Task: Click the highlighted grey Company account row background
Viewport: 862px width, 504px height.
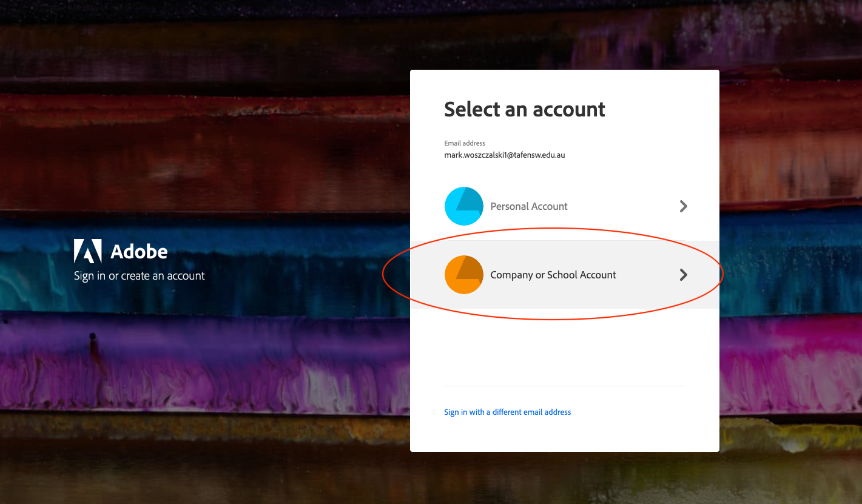Action: click(x=643, y=294)
